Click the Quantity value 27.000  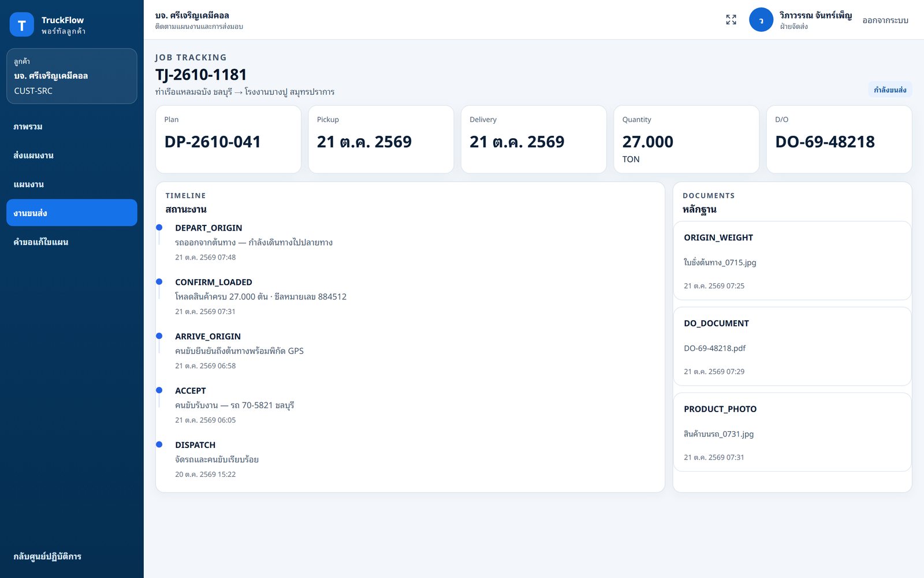click(648, 142)
